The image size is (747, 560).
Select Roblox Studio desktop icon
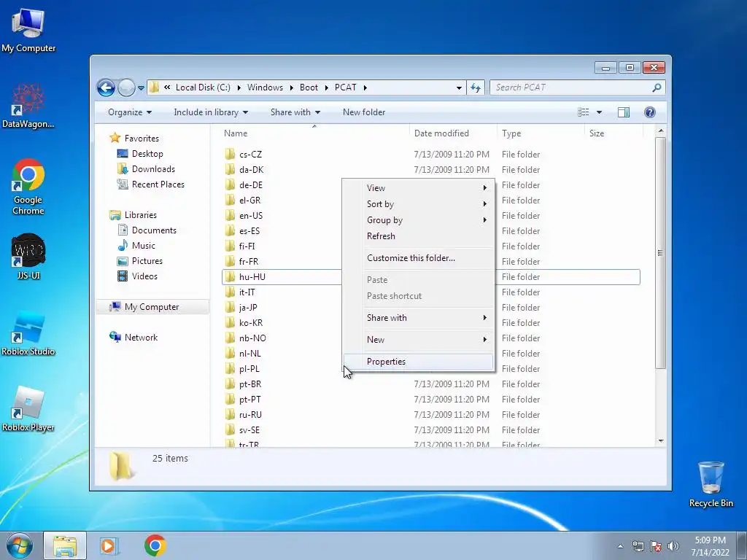point(28,334)
